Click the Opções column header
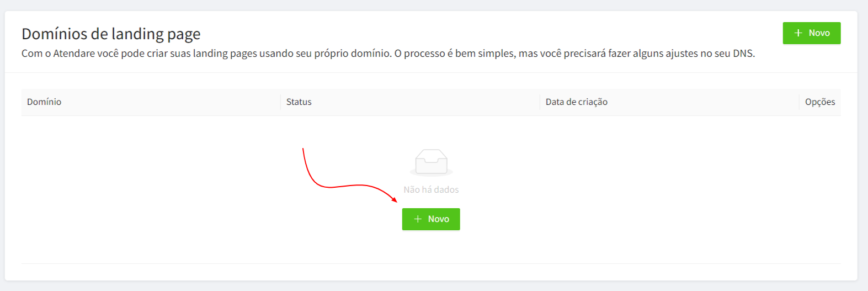The image size is (868, 291). (820, 102)
